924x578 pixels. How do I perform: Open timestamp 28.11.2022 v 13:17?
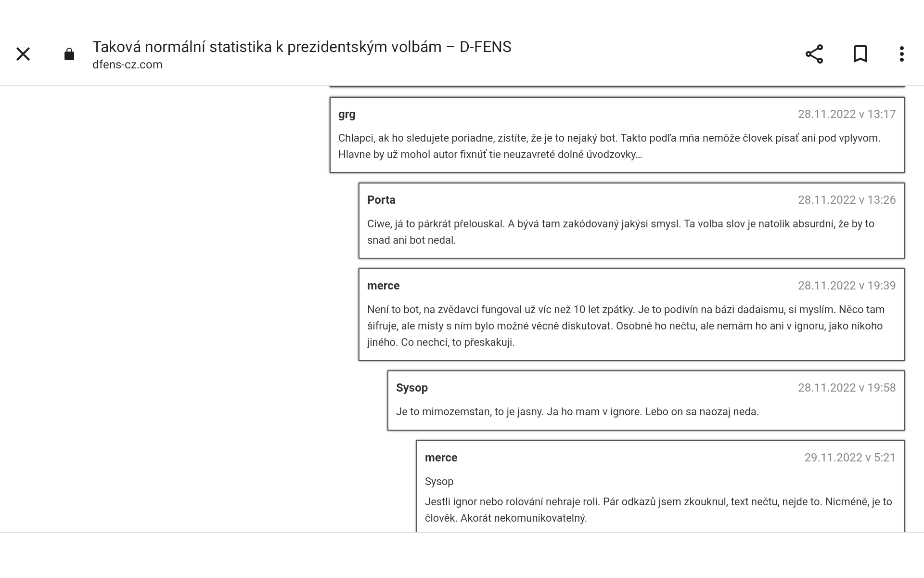[847, 114]
